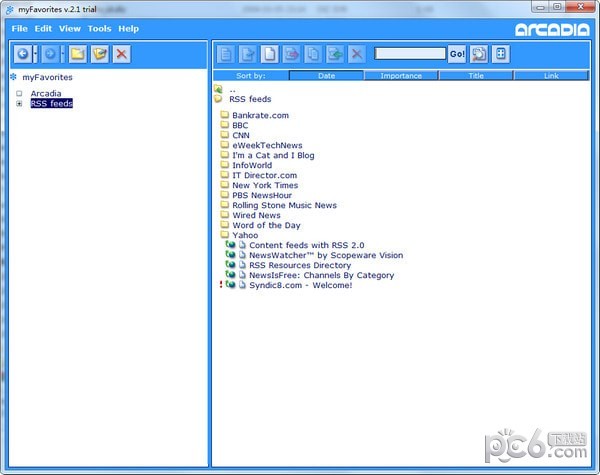Expand the RSS feeds tree node
The image size is (600, 475).
coord(19,104)
